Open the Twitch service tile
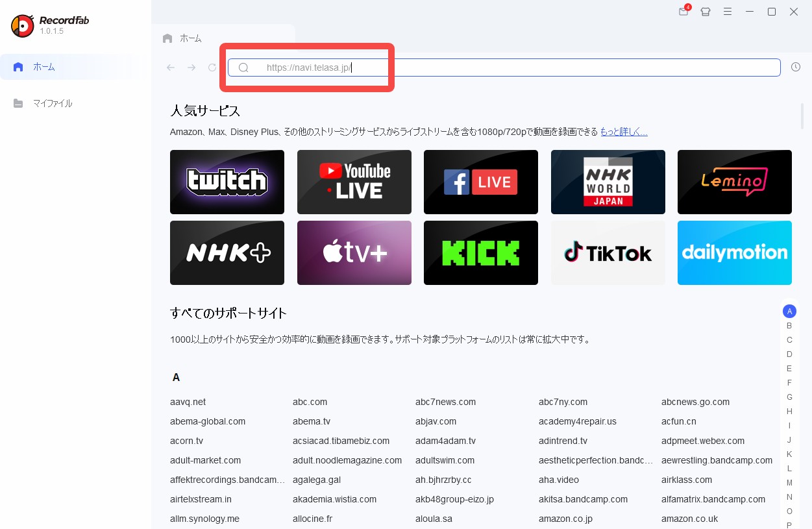This screenshot has width=812, height=529. click(x=227, y=182)
